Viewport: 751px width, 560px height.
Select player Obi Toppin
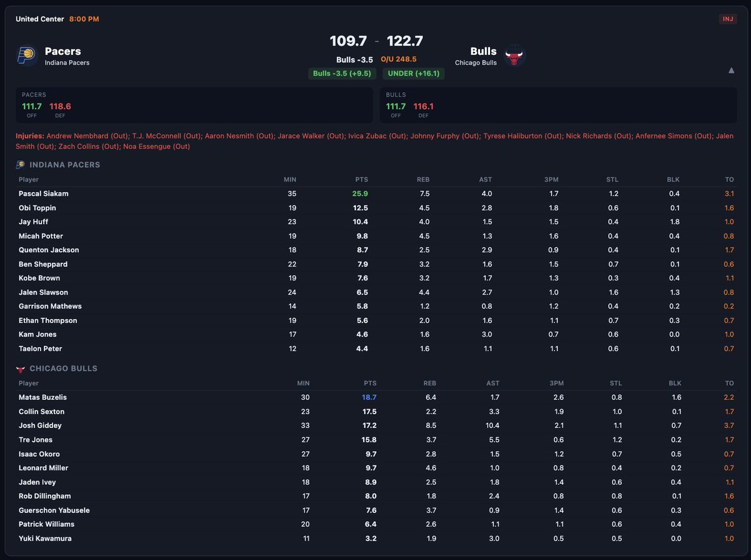37,208
